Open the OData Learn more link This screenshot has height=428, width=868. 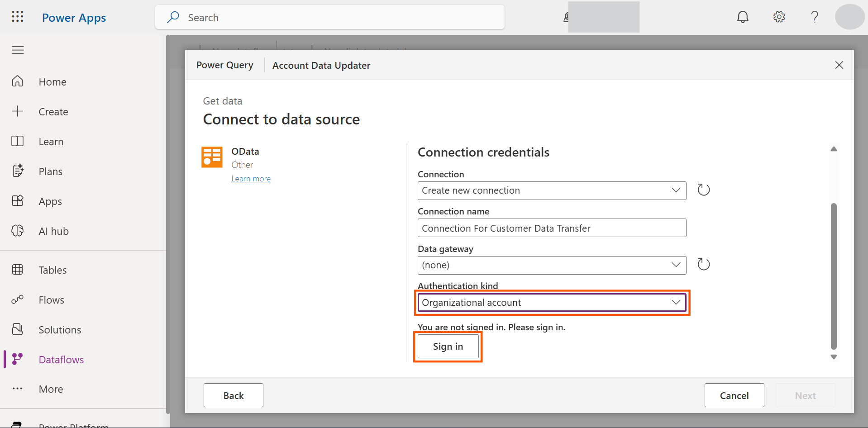tap(251, 179)
